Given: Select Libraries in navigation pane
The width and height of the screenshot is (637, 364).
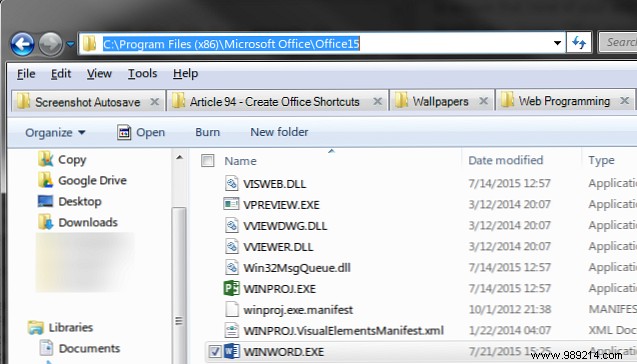Looking at the screenshot, I should click(x=61, y=327).
